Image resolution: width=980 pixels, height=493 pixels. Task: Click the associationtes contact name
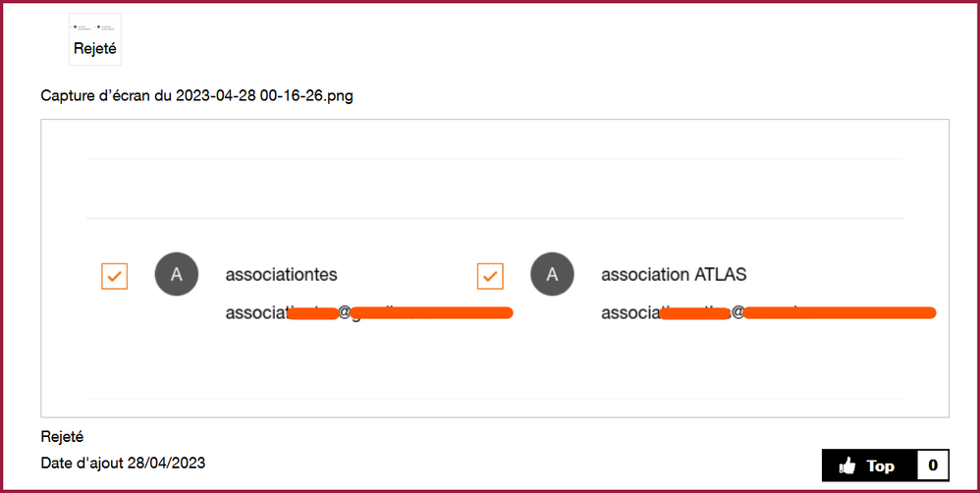click(x=281, y=275)
